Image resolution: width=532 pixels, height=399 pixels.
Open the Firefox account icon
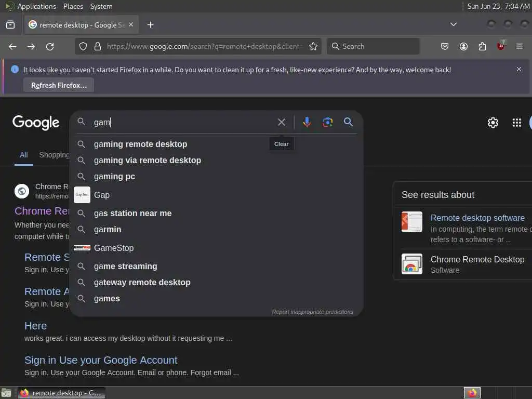click(463, 46)
